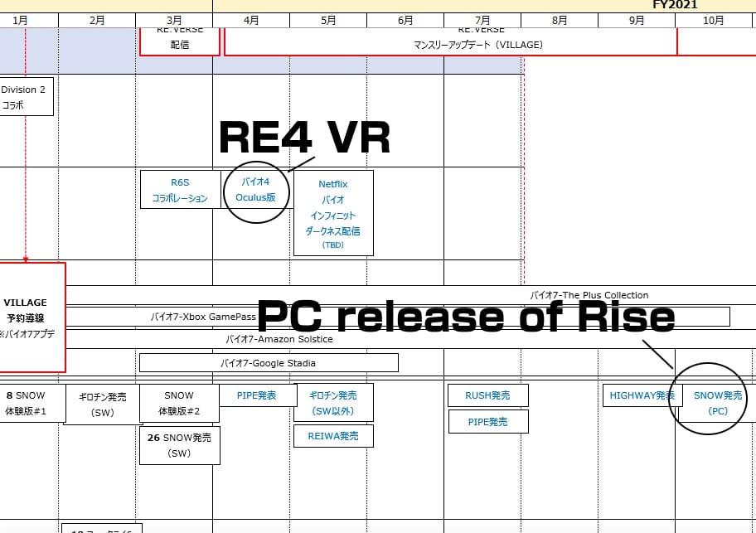Select the REIWA発売 box

[332, 436]
